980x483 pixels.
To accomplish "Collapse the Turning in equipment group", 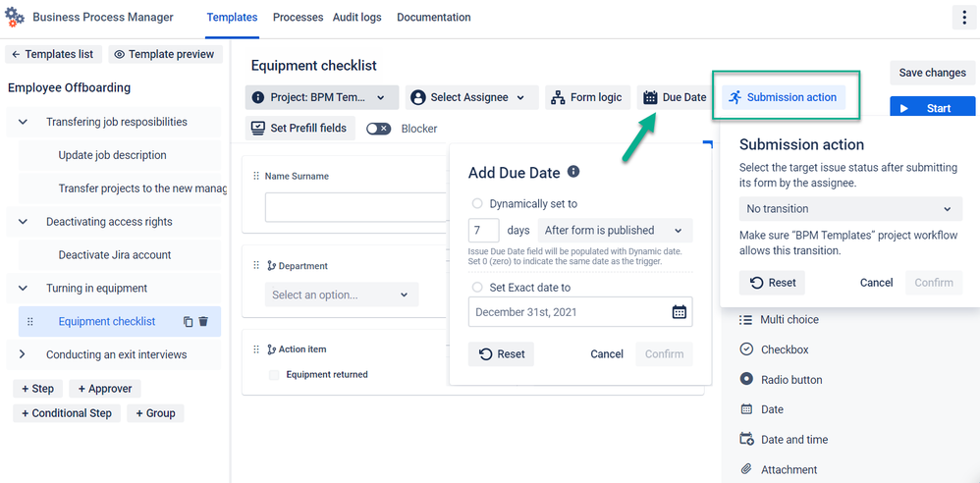I will click(x=24, y=288).
